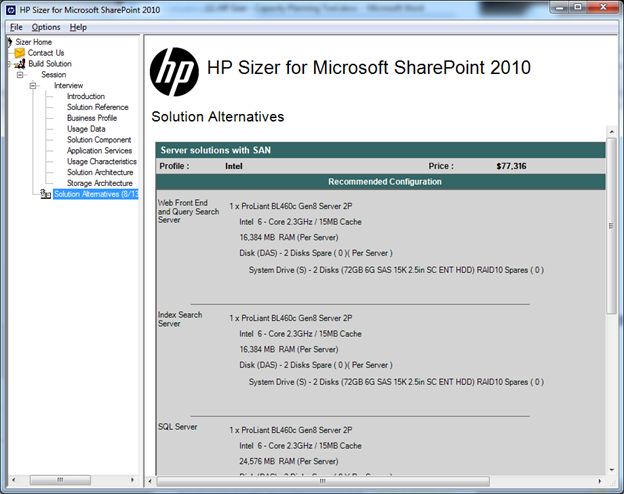Image resolution: width=624 pixels, height=494 pixels.
Task: Click the Contact Us envelope icon
Action: 20,53
